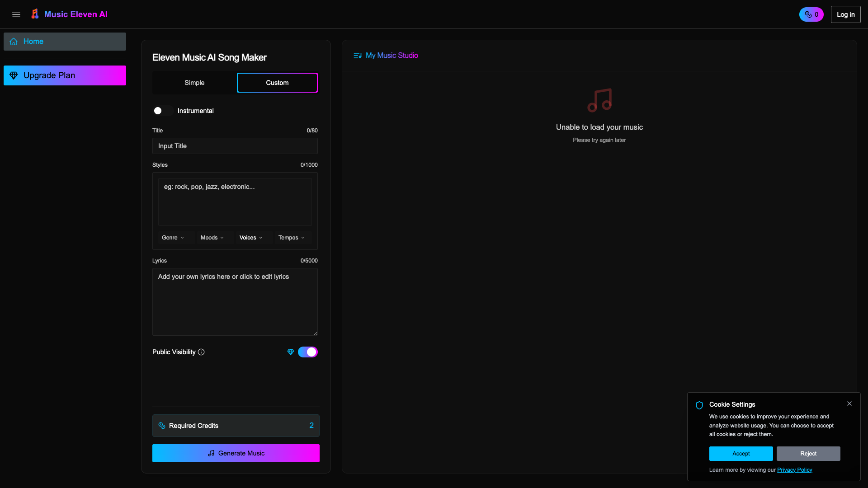Click the Required Credits value 2

(x=311, y=426)
